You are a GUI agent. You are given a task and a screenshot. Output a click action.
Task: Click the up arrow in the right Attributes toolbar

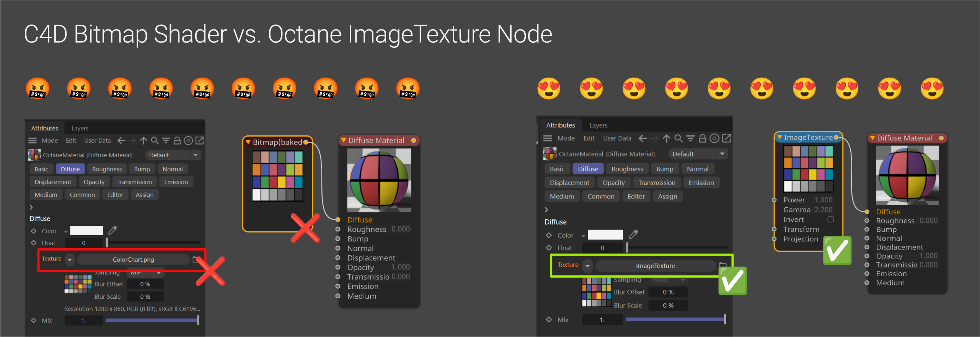click(x=666, y=138)
